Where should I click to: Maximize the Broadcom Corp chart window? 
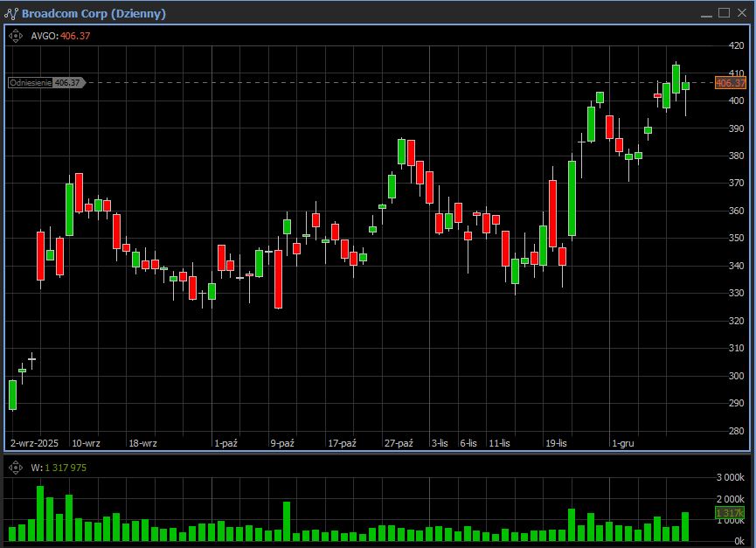click(724, 12)
